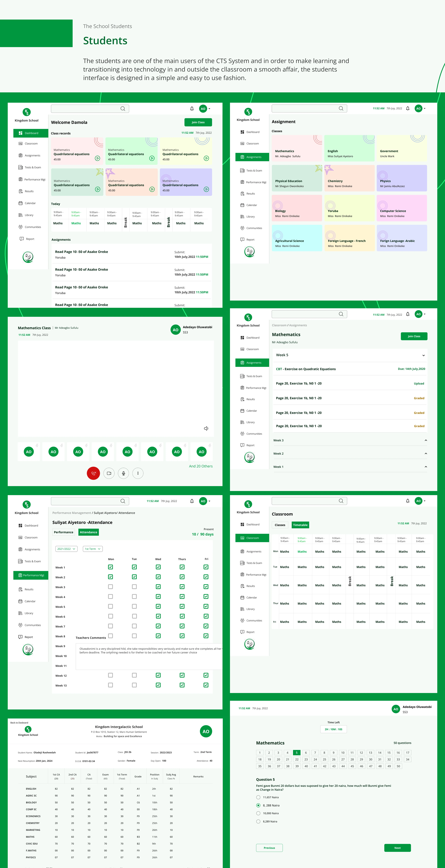This screenshot has height=868, width=445.
Task: Open the purple Physics class card
Action: coord(402,178)
